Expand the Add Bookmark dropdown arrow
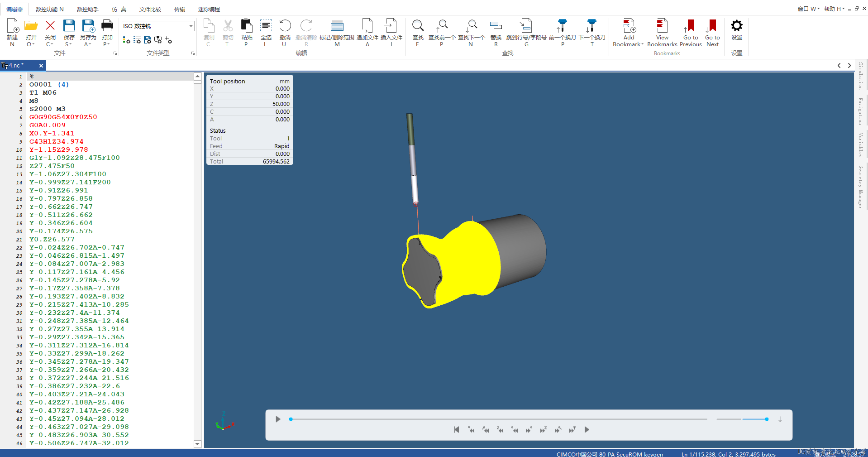This screenshot has height=457, width=868. (642, 44)
